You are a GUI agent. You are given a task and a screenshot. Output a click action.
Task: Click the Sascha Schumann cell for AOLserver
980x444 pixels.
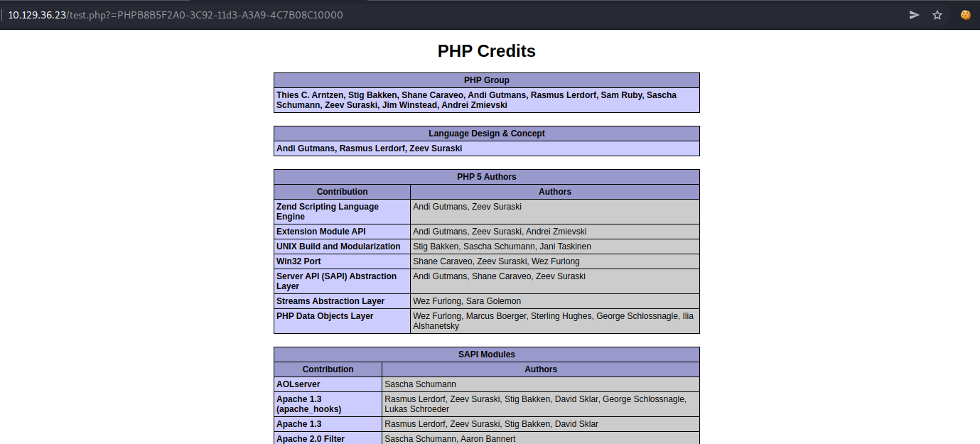(541, 384)
